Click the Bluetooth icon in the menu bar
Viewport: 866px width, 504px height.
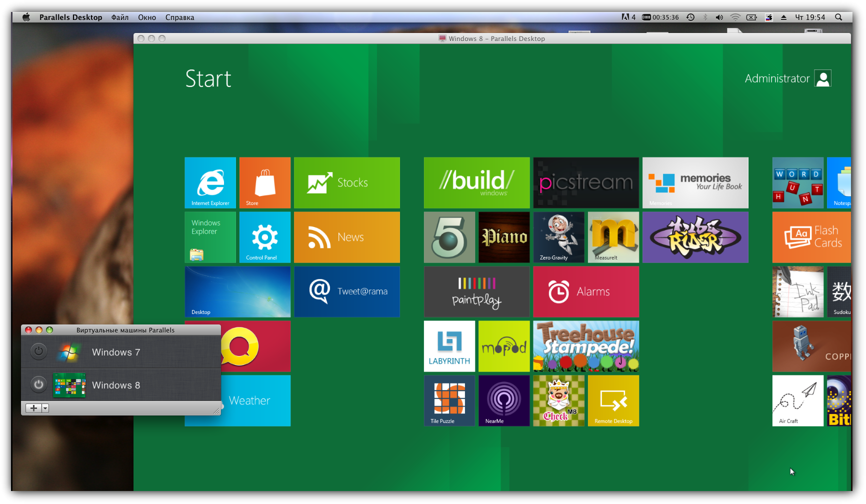pos(705,17)
